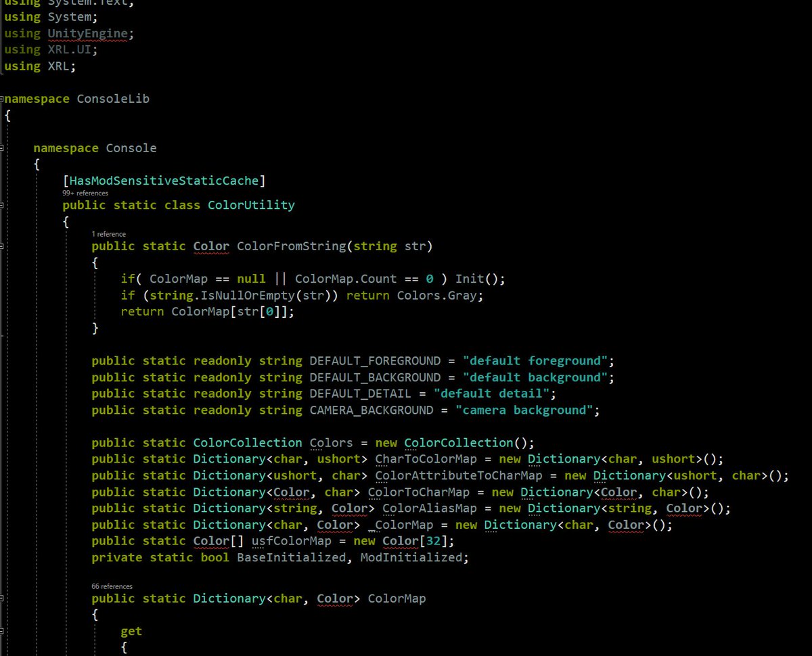
Task: Click the ModInitialized variable name
Action: (x=410, y=557)
